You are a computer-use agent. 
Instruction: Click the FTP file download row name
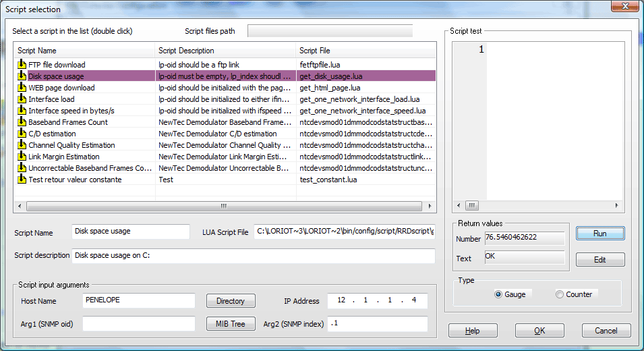[x=57, y=65]
